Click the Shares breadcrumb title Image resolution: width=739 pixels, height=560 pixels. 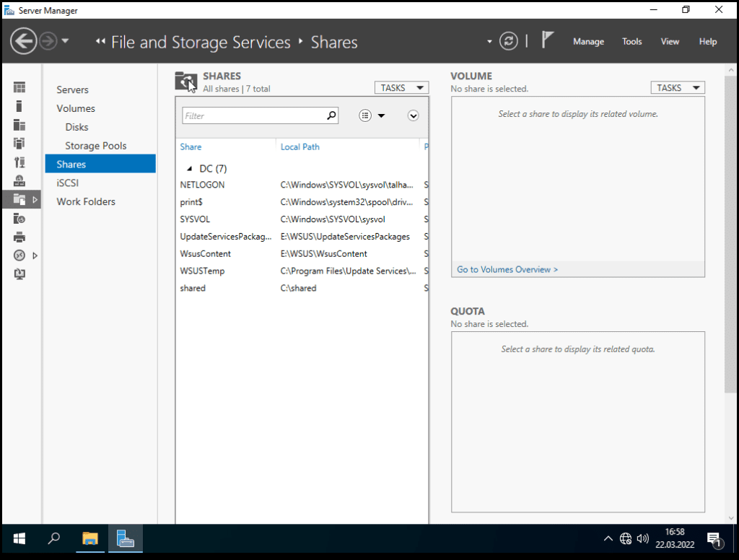(333, 43)
